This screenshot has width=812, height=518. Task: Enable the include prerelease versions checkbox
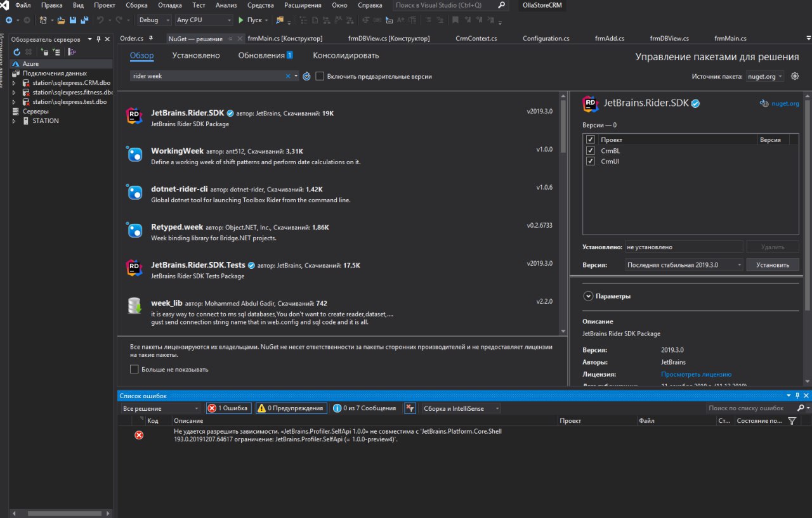320,76
